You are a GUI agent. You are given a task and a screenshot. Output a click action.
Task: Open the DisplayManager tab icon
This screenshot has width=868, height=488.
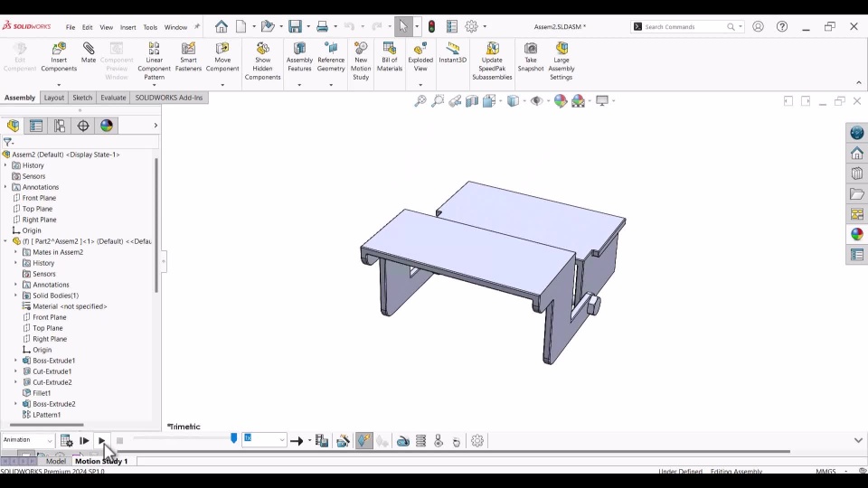[x=107, y=126]
